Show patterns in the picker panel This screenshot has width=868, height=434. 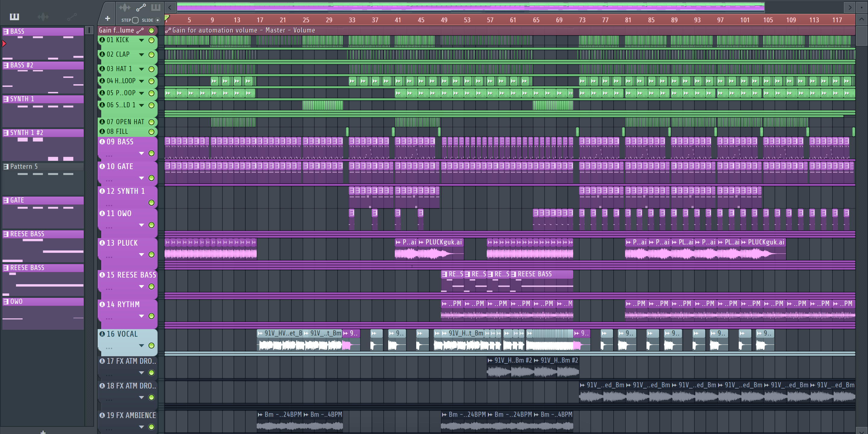pyautogui.click(x=14, y=17)
